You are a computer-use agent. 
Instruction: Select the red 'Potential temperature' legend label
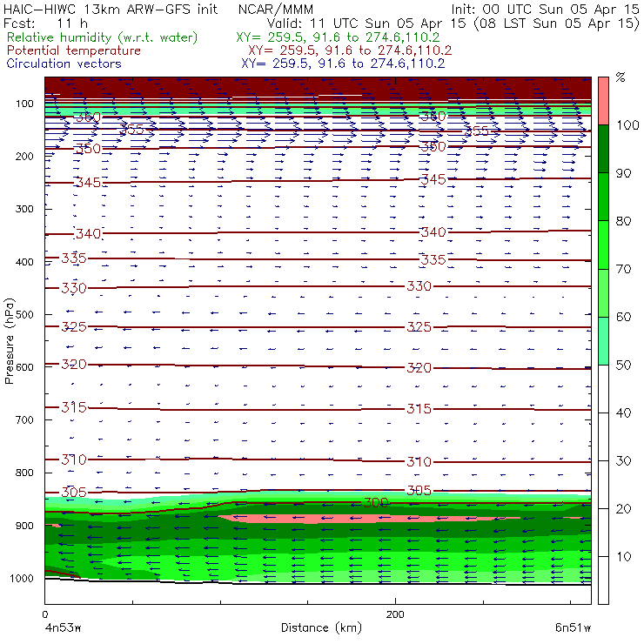tap(73, 50)
